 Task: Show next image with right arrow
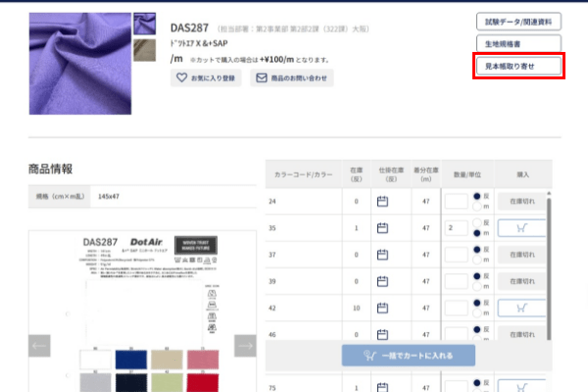[x=245, y=345]
